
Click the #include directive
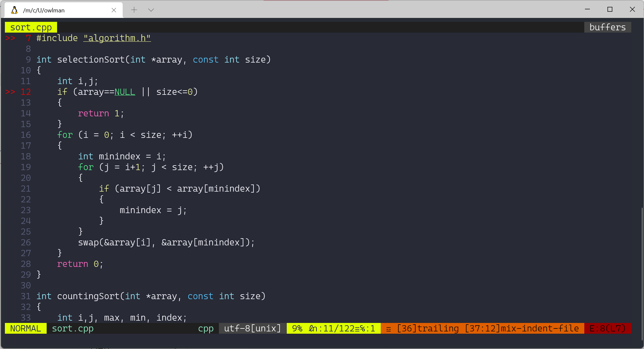57,38
